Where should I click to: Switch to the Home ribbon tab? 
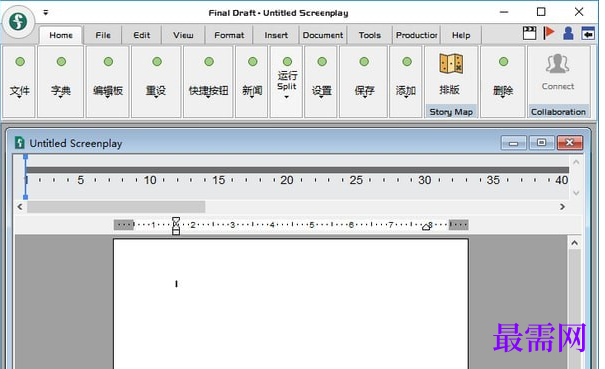point(61,35)
